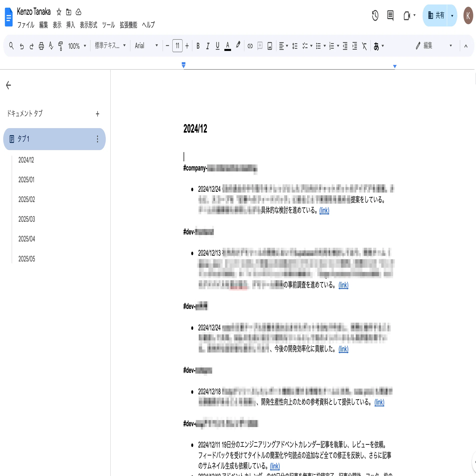The image size is (476, 476).
Task: Undo the last action
Action: [x=22, y=46]
